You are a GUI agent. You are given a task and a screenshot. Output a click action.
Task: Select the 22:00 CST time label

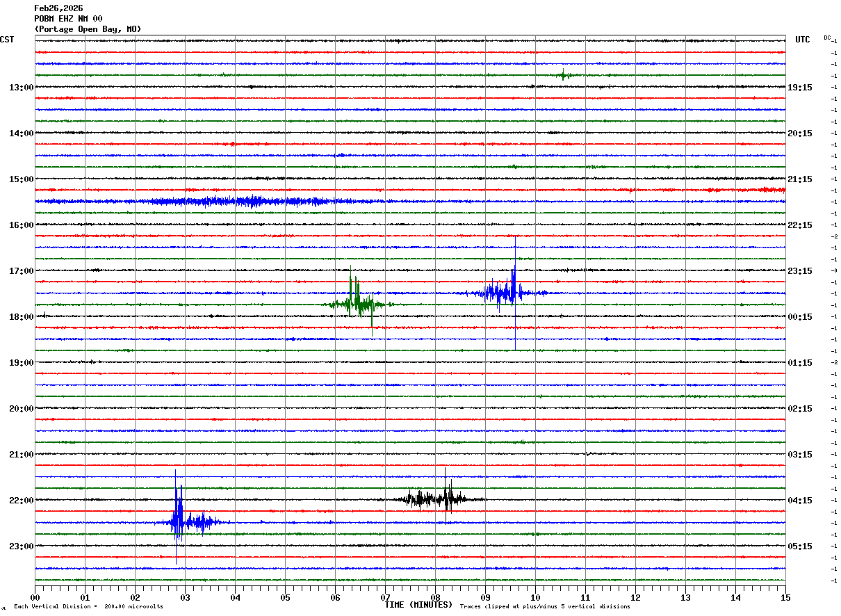[x=21, y=501]
